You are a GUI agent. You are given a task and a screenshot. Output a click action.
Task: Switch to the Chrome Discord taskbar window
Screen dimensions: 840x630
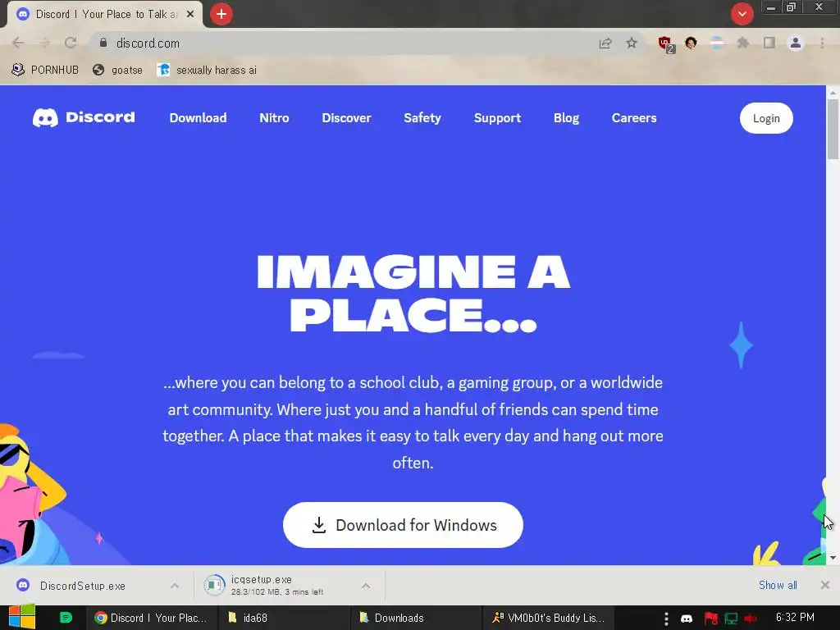[152, 618]
